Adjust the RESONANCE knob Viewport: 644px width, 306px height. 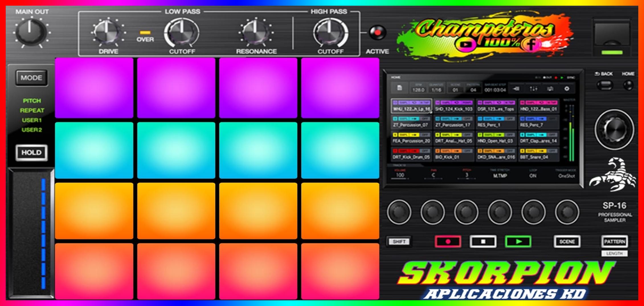coord(256,32)
